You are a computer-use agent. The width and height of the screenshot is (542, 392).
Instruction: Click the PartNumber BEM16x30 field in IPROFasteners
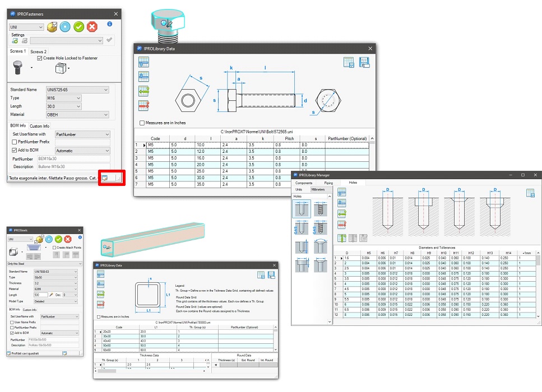73,159
